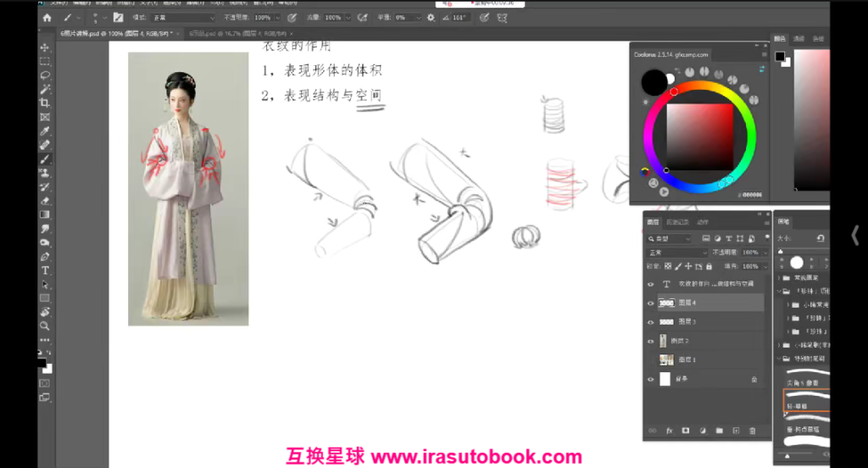Viewport: 868px width, 468px height.
Task: Select the Rectangular Marquee tool
Action: pyautogui.click(x=45, y=62)
